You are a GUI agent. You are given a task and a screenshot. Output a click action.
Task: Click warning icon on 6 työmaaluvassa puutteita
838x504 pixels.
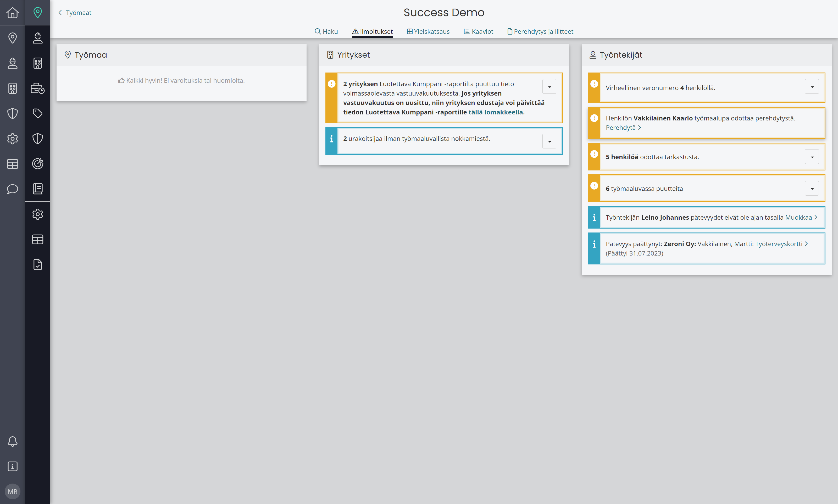[x=594, y=185]
